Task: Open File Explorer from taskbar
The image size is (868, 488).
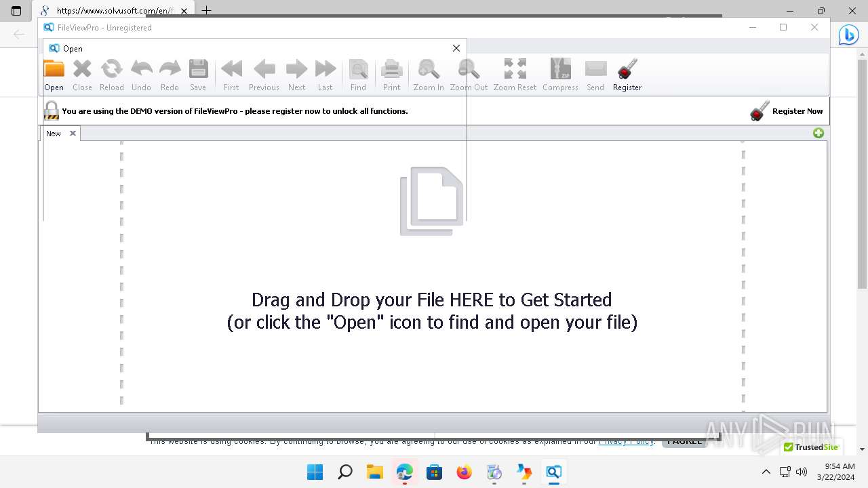Action: [x=374, y=472]
